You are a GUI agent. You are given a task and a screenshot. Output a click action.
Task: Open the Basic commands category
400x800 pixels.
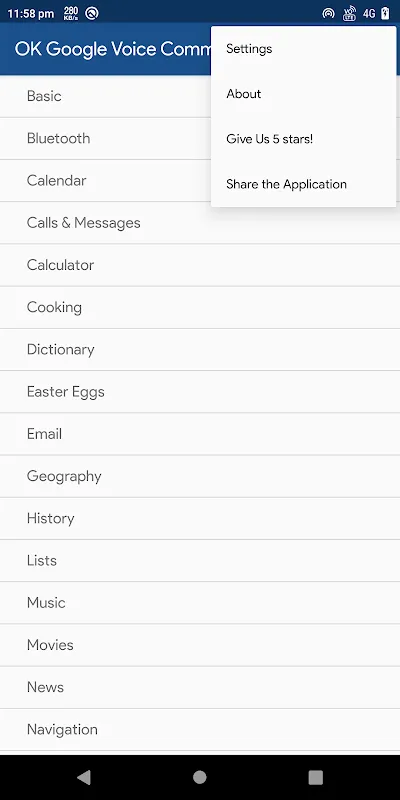(x=105, y=96)
